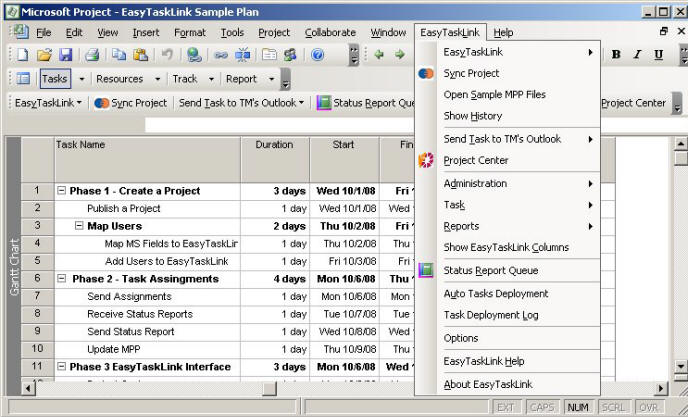Click the horizontal scrollbar thumb

pyautogui.click(x=269, y=388)
